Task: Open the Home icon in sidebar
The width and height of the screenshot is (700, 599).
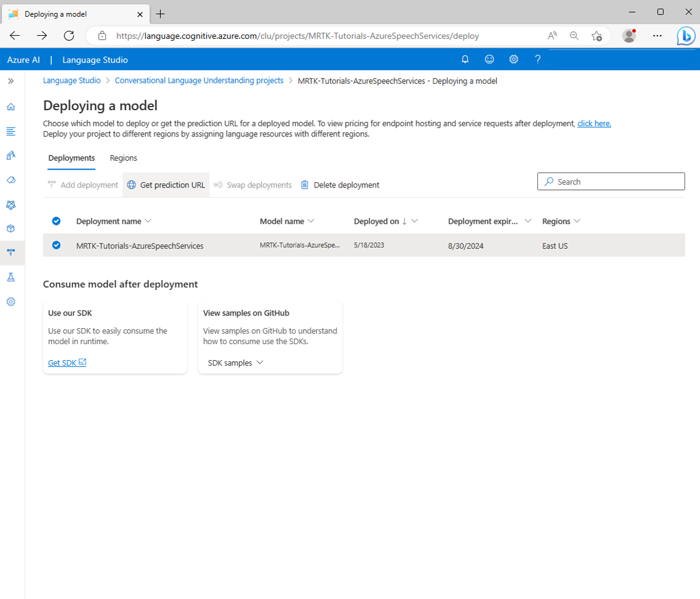Action: click(11, 107)
